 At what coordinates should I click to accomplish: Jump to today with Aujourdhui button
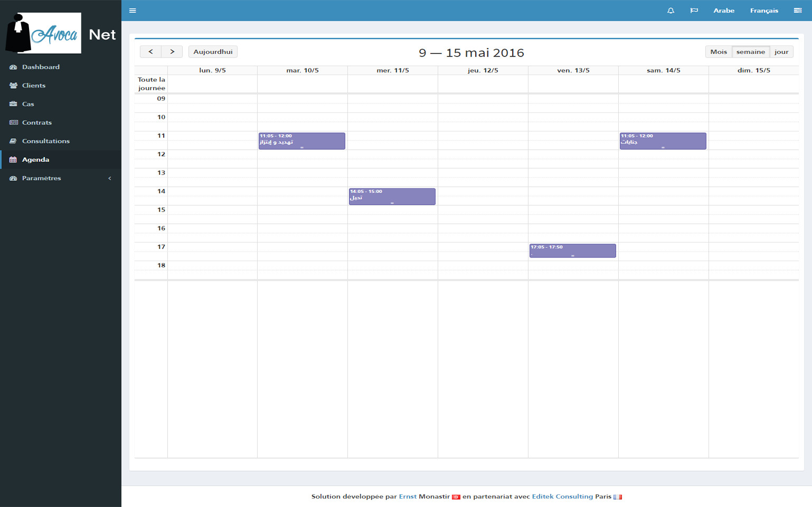click(213, 52)
